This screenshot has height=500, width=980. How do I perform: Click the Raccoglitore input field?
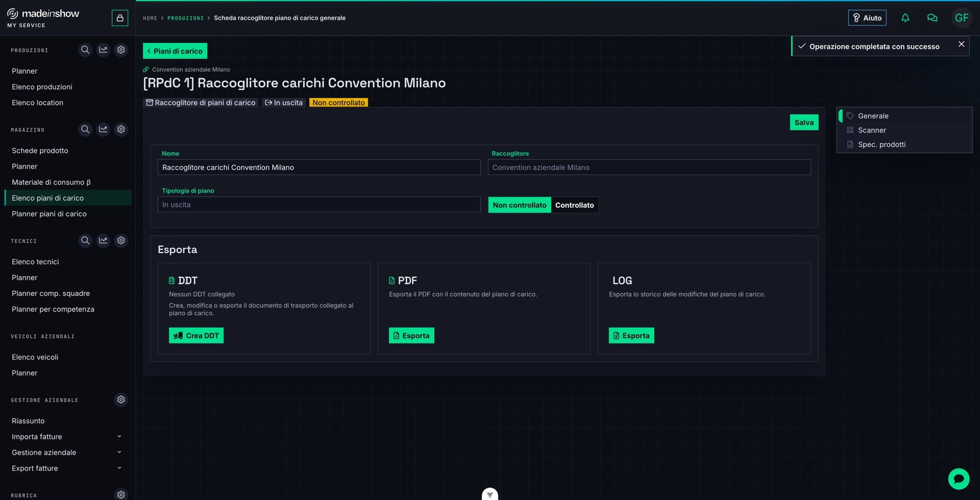tap(649, 167)
